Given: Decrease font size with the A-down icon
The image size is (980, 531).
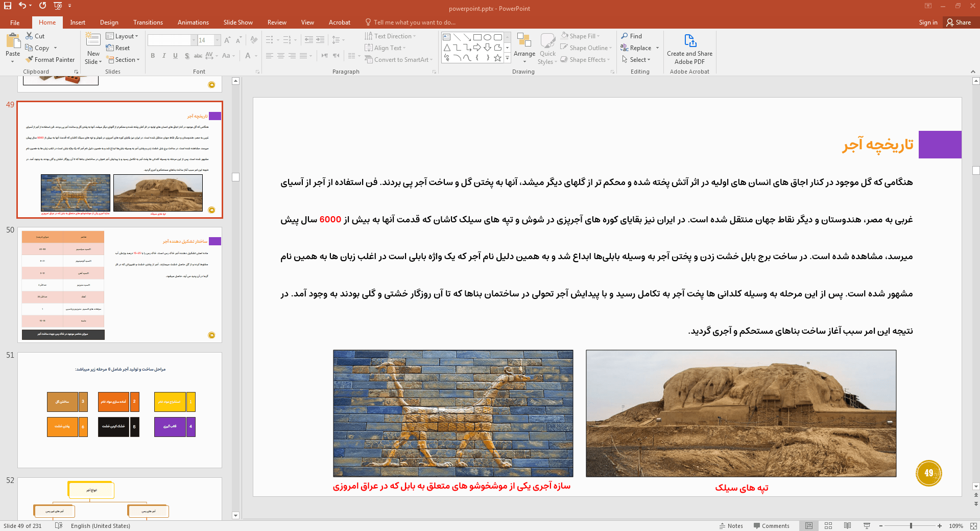Looking at the screenshot, I should (x=238, y=40).
